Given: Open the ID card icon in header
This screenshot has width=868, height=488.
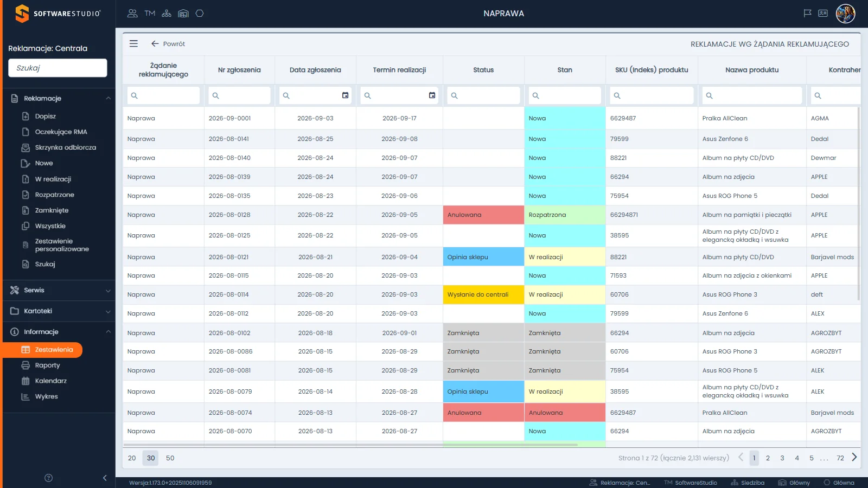Looking at the screenshot, I should pyautogui.click(x=823, y=14).
